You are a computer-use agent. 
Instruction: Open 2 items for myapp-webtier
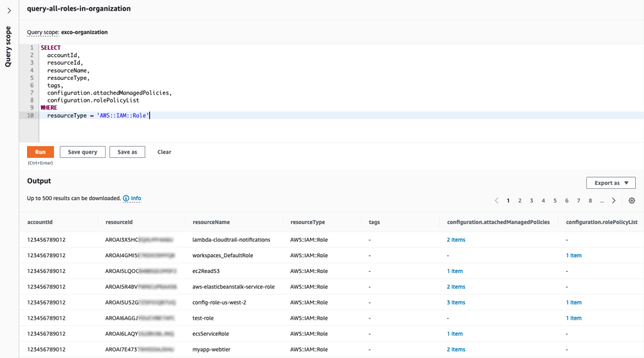[456, 349]
